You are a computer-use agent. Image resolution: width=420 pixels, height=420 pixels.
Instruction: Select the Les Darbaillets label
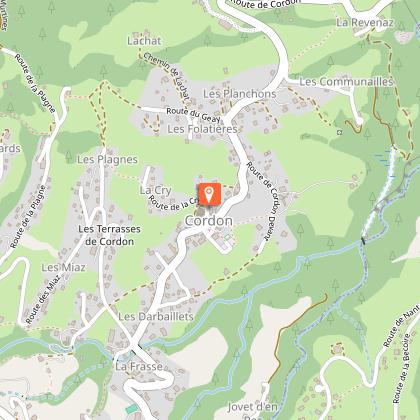click(x=156, y=316)
